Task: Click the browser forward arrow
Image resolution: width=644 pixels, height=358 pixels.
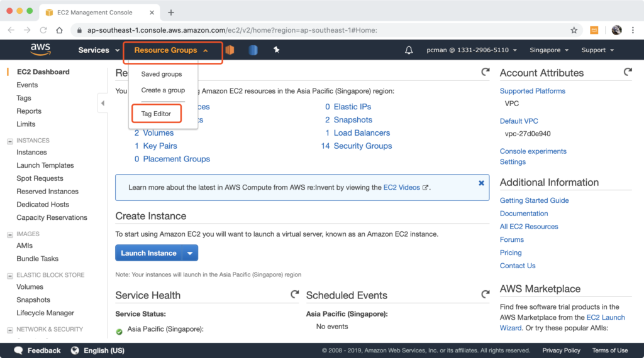Action: tap(27, 30)
